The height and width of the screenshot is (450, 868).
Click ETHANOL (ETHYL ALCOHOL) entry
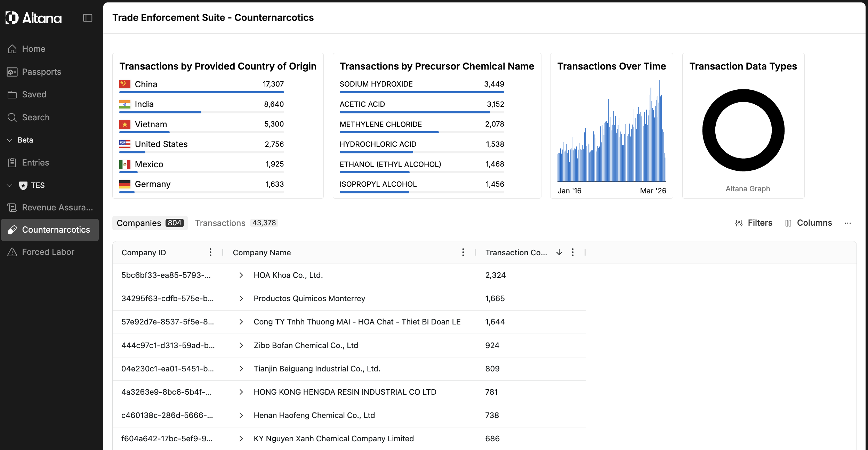(x=390, y=164)
